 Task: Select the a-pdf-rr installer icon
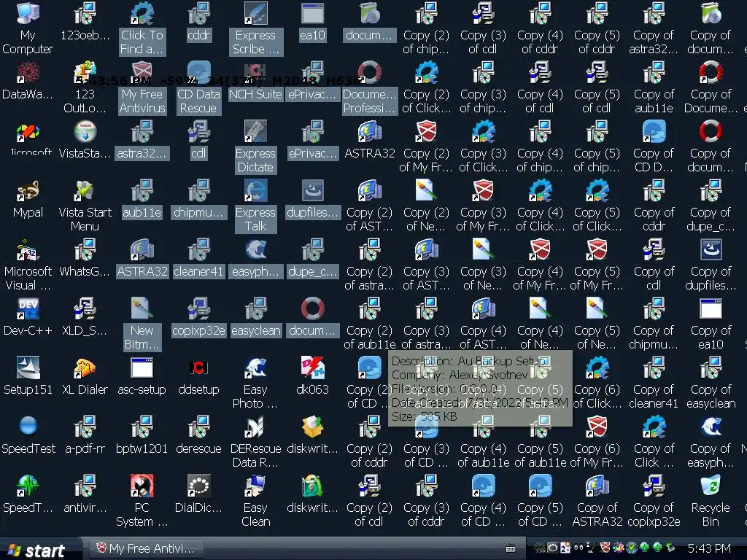pos(85,427)
